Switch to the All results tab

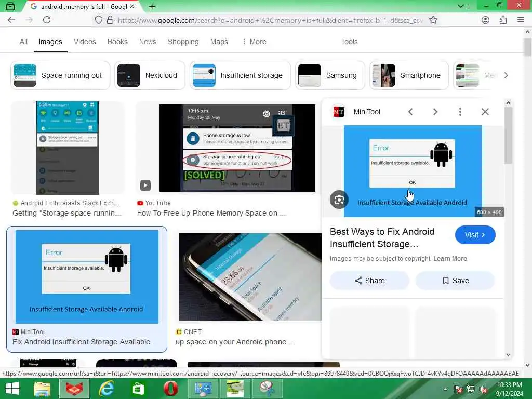tap(23, 42)
